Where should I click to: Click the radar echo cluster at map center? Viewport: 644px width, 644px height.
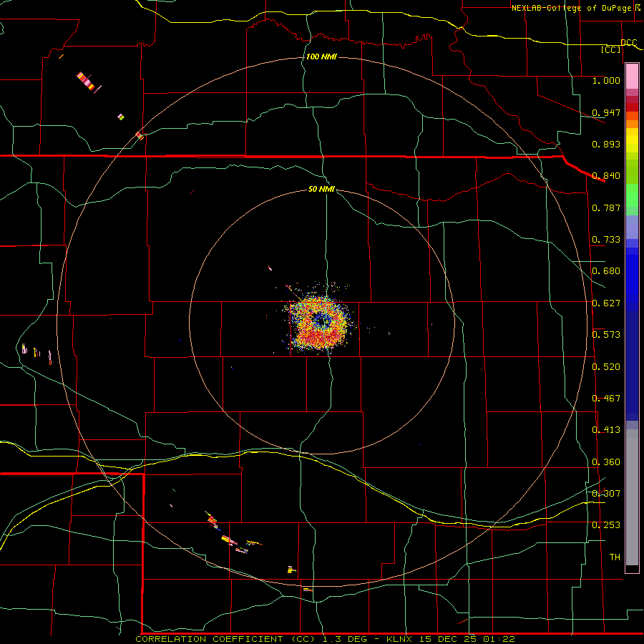[x=320, y=323]
